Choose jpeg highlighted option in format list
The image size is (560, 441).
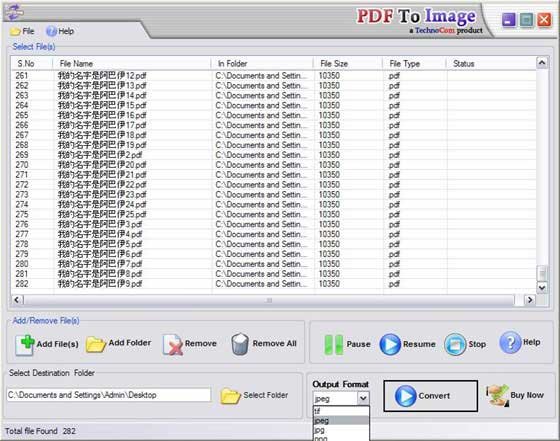click(341, 421)
